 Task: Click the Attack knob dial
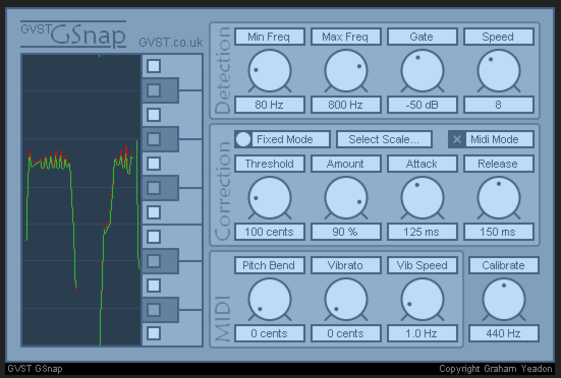422,198
